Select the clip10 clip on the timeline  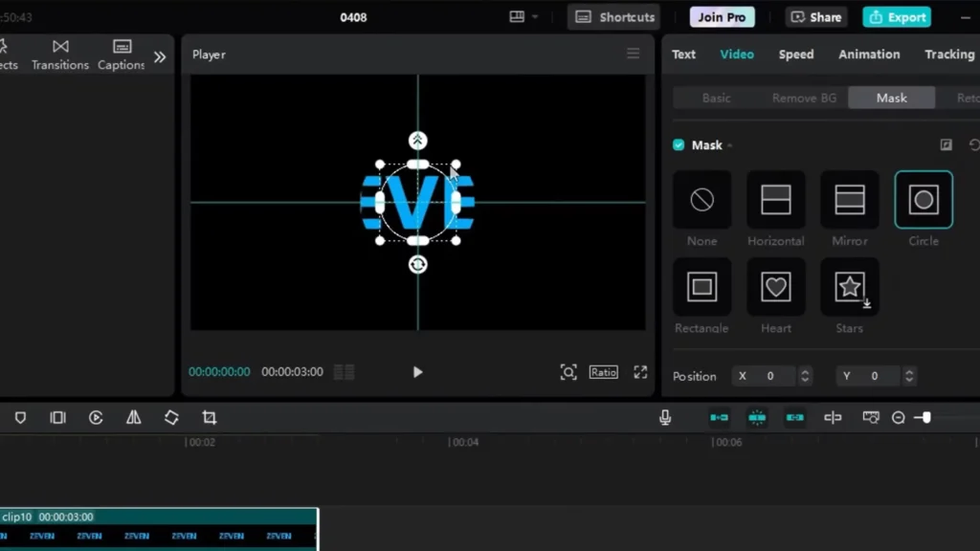(159, 529)
